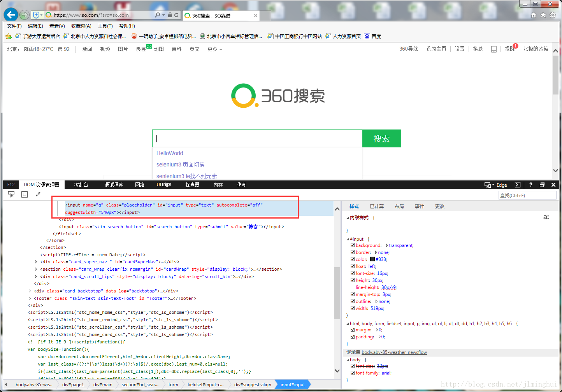Toggle the float property checkbox

[x=353, y=266]
